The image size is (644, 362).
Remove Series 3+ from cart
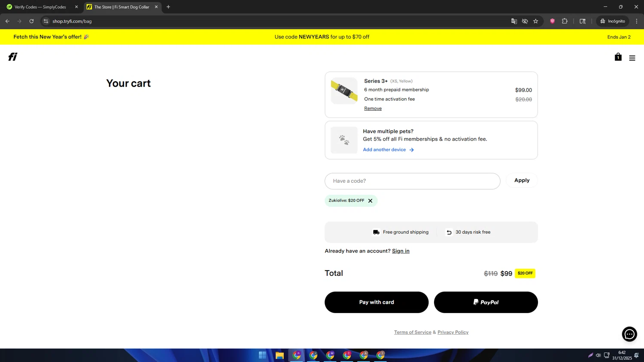(x=373, y=109)
